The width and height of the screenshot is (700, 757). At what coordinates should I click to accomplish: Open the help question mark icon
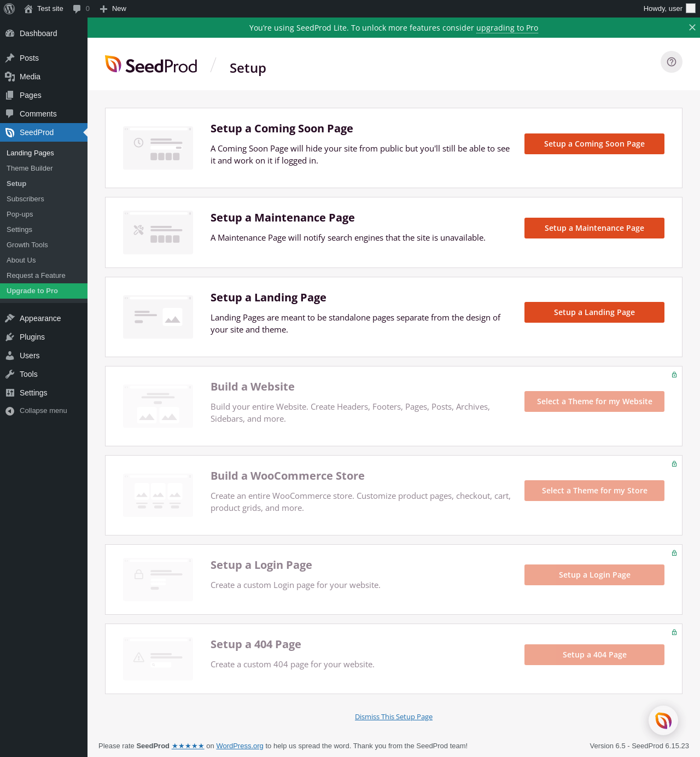coord(672,62)
